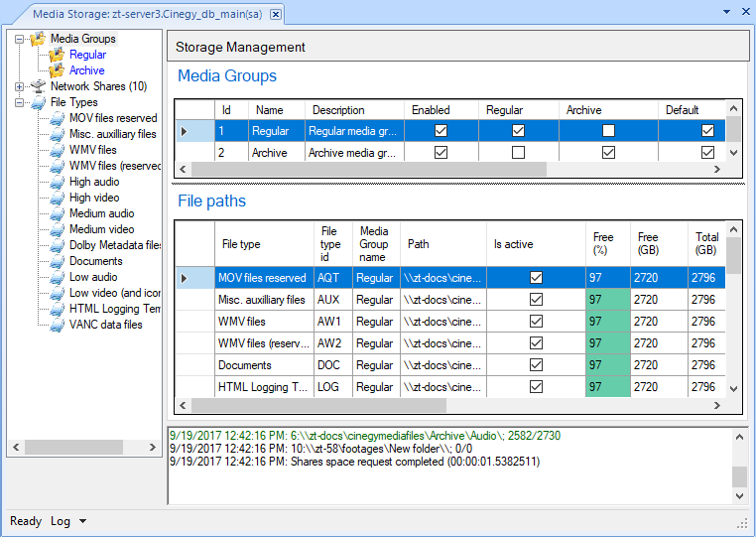The image size is (756, 537).
Task: Open the Log dropdown arrow in status bar
Action: [x=83, y=521]
